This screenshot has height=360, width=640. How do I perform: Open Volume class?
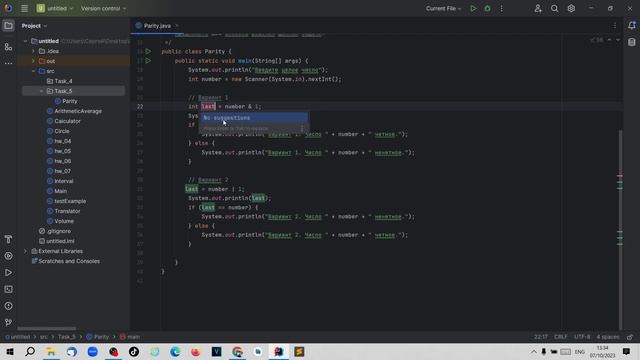(64, 221)
